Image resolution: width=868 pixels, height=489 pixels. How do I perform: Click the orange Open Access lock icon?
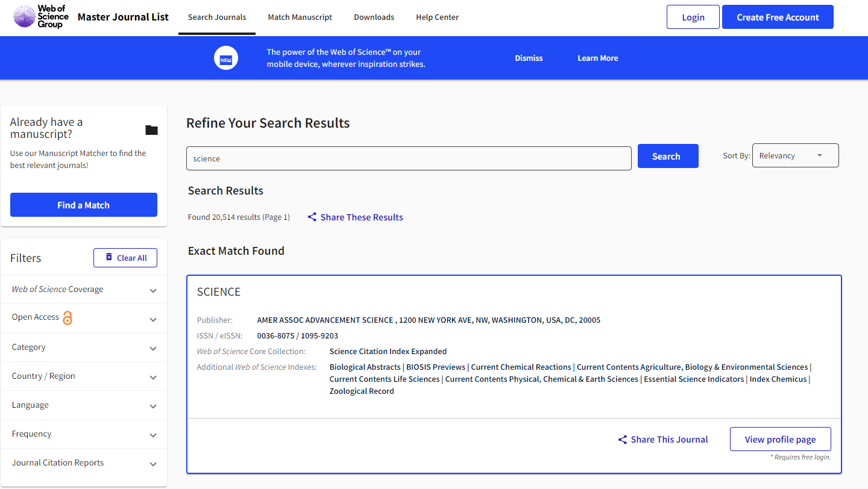point(68,317)
